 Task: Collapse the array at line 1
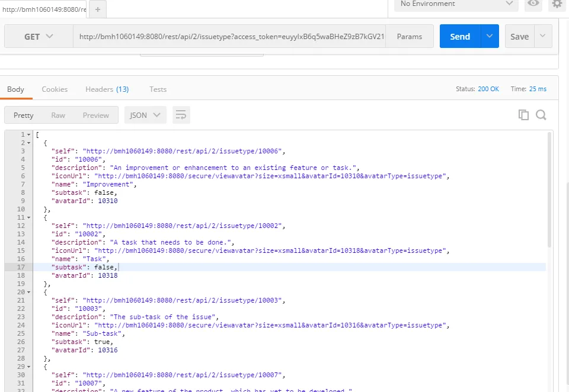click(28, 134)
